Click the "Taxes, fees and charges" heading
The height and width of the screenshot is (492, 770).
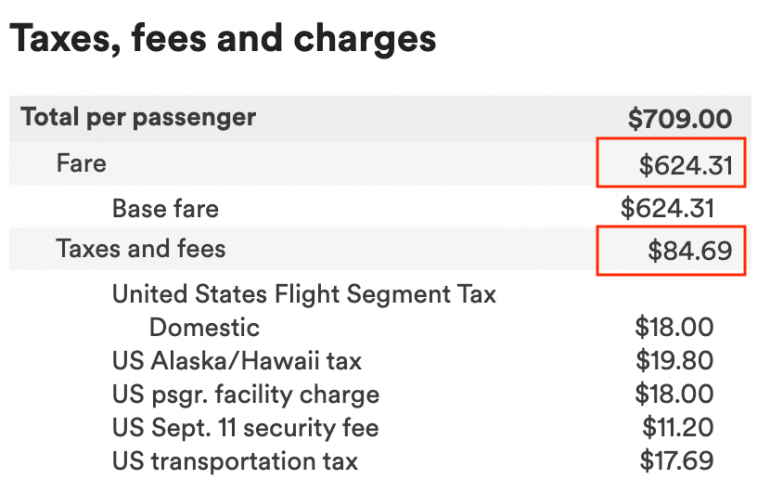pyautogui.click(x=222, y=39)
